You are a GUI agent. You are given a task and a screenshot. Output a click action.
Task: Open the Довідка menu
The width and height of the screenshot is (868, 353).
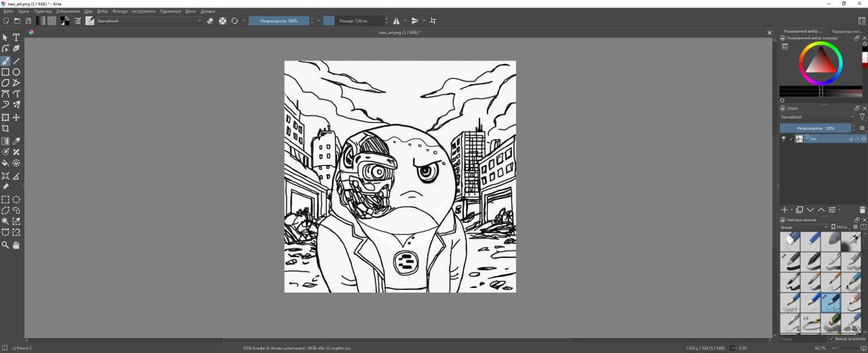tap(208, 12)
